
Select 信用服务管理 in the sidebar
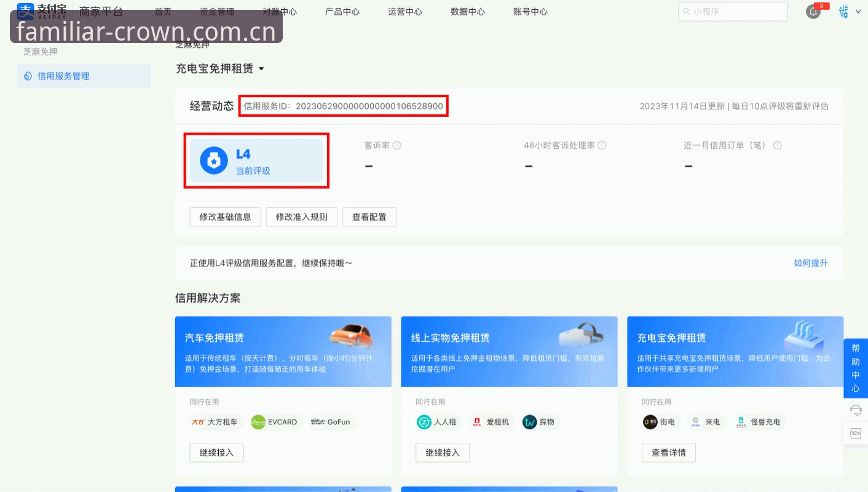tap(84, 76)
